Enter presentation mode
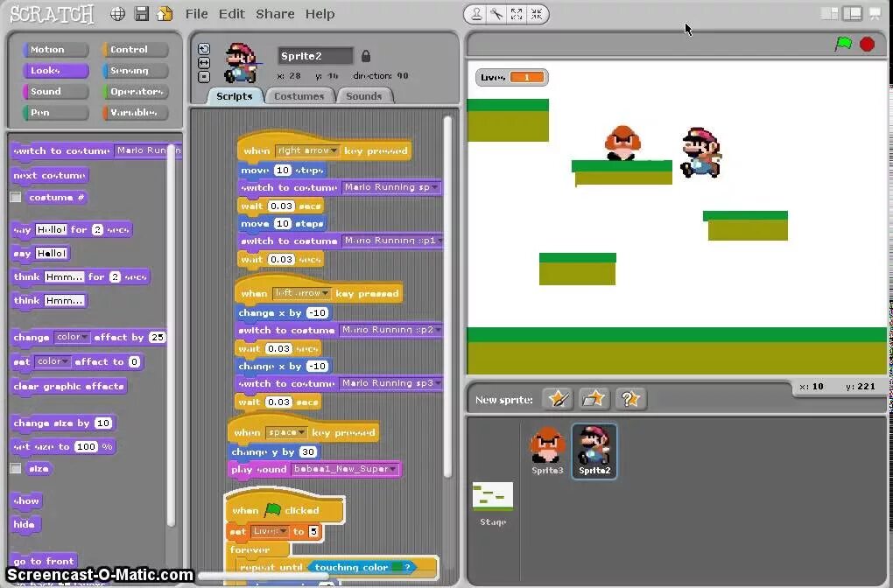This screenshot has height=588, width=893. click(875, 14)
